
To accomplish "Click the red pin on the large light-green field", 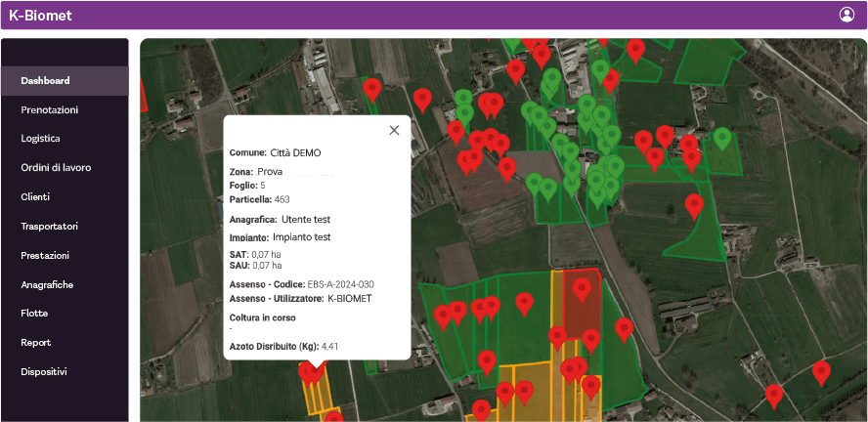I will (x=694, y=205).
